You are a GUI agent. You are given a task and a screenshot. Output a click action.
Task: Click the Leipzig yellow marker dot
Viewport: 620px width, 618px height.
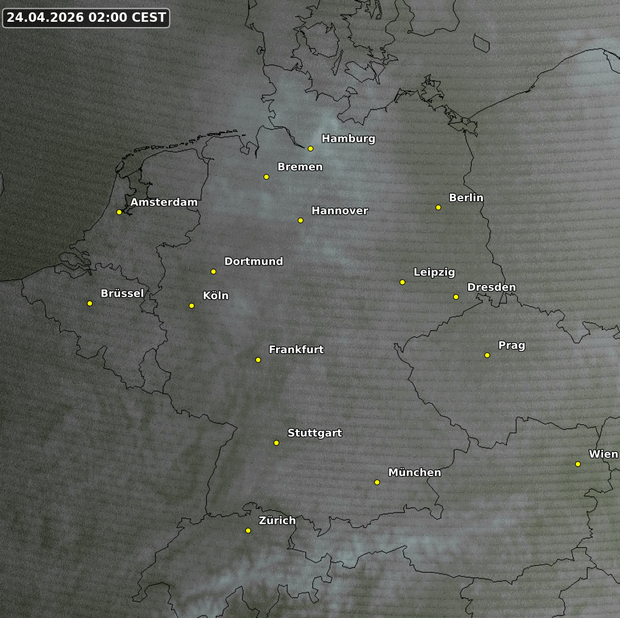click(402, 282)
